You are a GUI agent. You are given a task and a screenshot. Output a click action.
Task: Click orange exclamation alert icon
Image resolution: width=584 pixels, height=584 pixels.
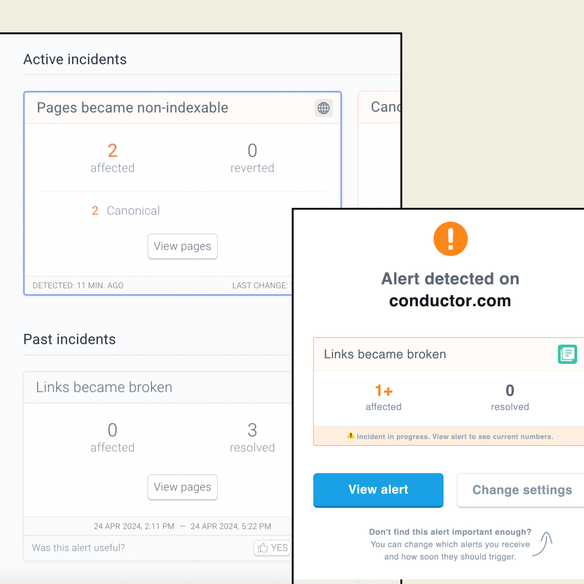pyautogui.click(x=450, y=239)
